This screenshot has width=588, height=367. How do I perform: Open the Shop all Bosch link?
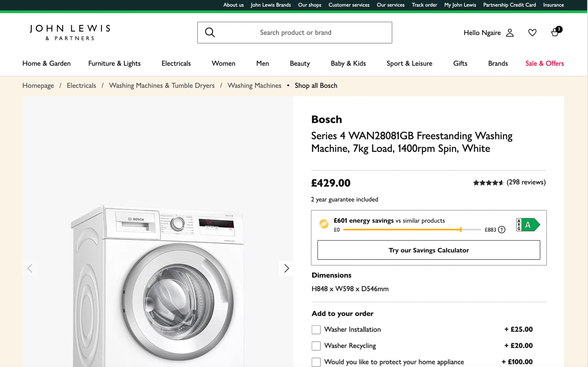click(316, 85)
